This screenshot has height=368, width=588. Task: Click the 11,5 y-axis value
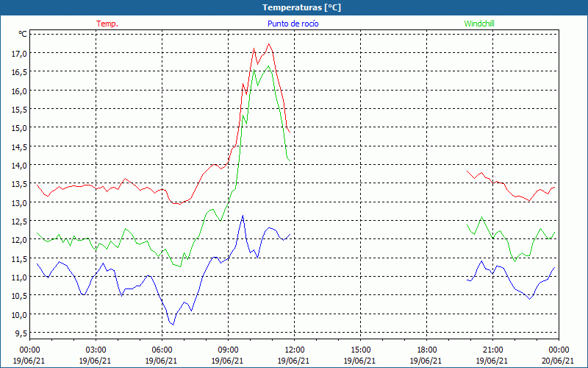[x=19, y=258]
